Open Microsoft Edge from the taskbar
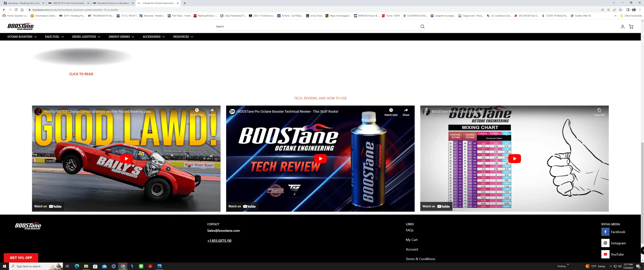Image resolution: width=644 pixels, height=270 pixels. [77, 266]
